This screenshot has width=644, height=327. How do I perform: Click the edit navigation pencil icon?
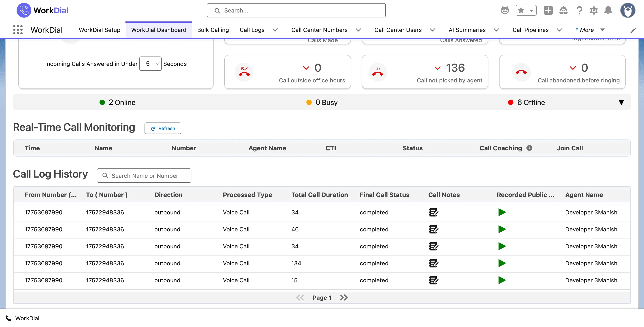coord(633,30)
